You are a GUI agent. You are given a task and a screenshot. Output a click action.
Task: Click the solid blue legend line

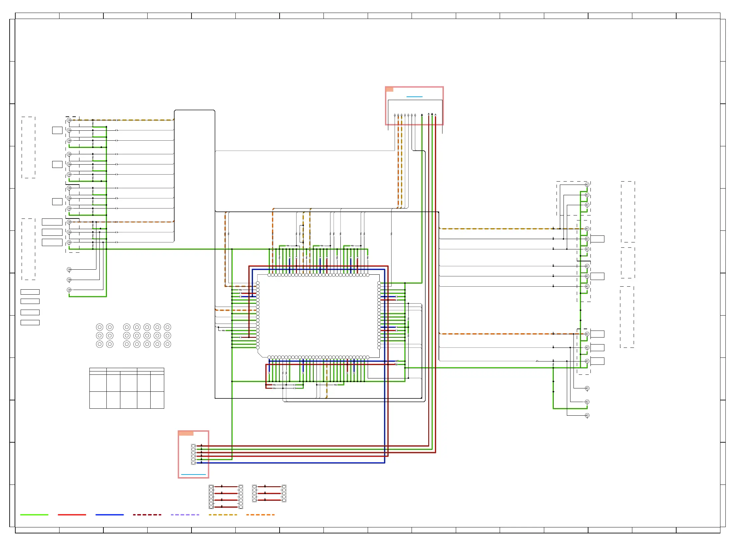[109, 514]
